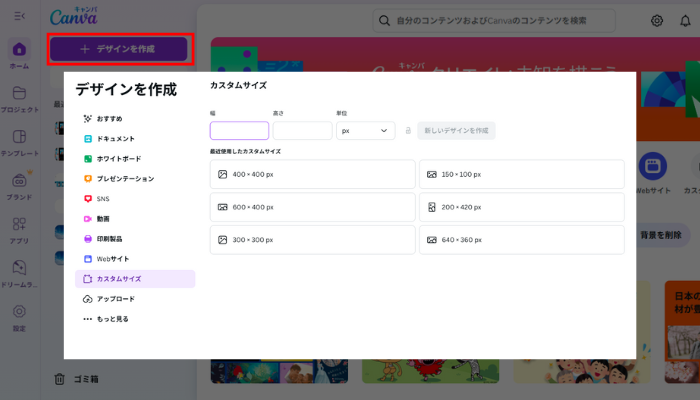Select Webサイト category in dialog

coord(135,259)
